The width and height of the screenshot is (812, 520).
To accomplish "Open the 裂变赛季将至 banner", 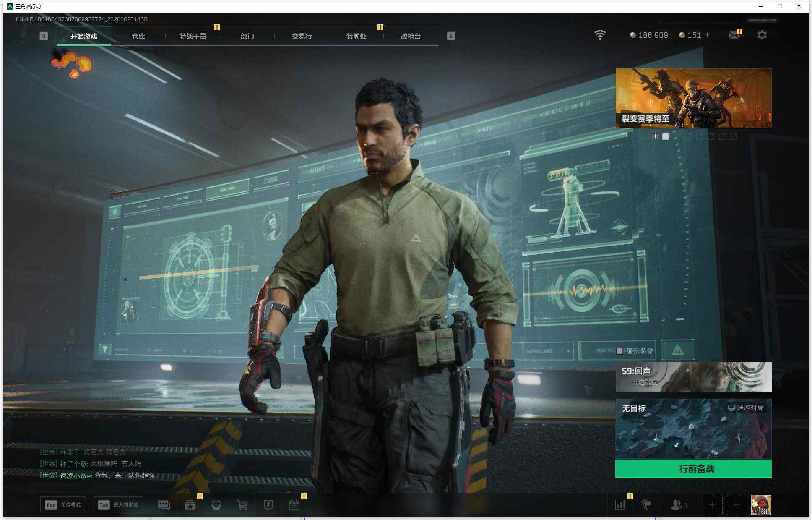I will [x=693, y=98].
